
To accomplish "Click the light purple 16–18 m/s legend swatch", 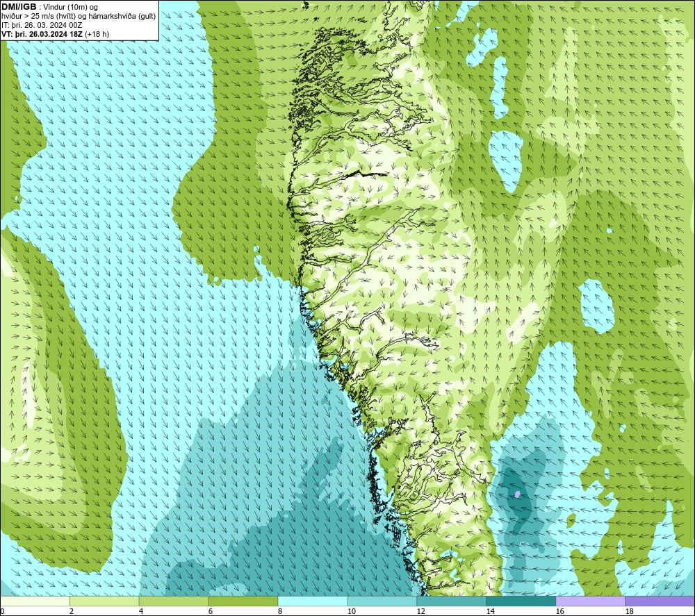I will [x=590, y=601].
